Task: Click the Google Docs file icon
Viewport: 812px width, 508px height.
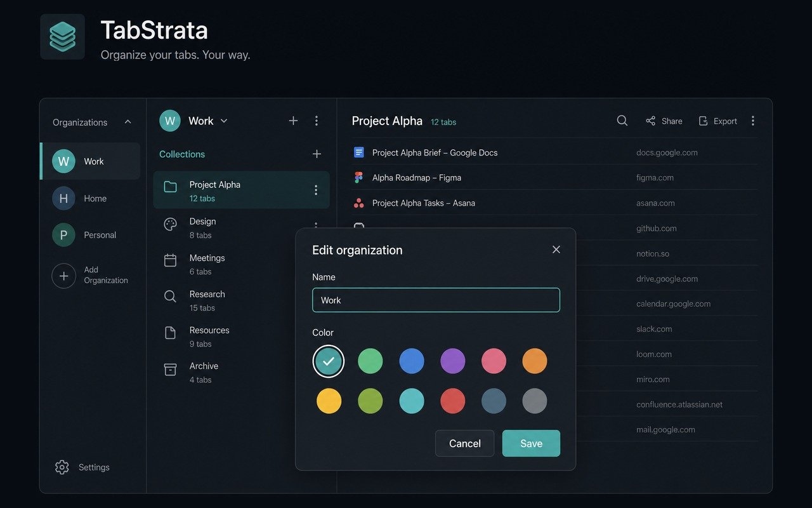Action: coord(359,152)
